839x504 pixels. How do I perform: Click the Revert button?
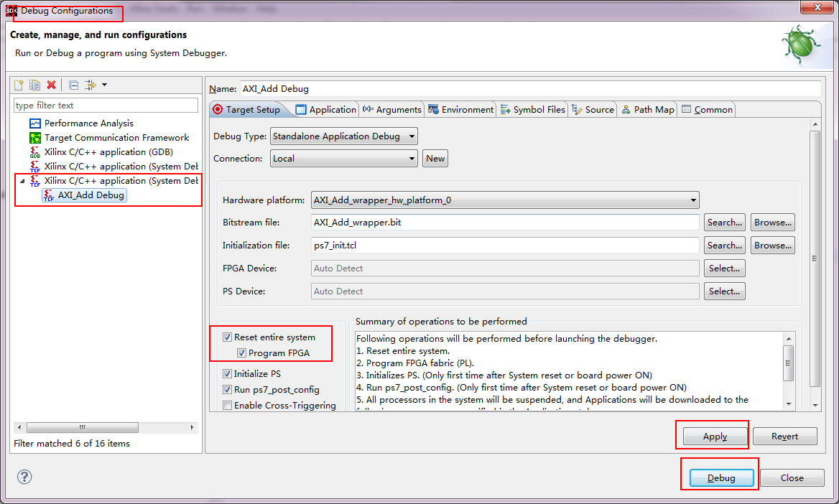coord(784,437)
